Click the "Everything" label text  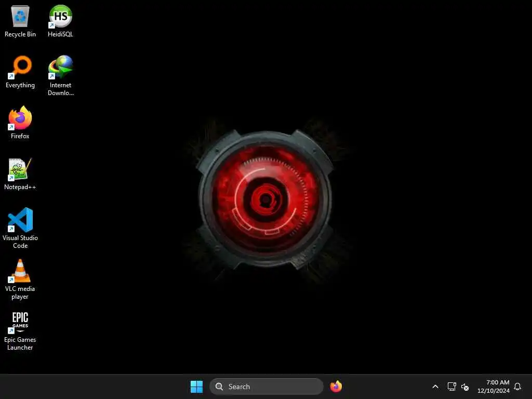click(20, 85)
